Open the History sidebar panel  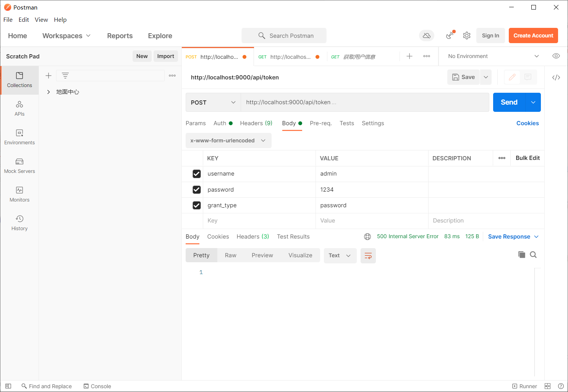pyautogui.click(x=19, y=223)
